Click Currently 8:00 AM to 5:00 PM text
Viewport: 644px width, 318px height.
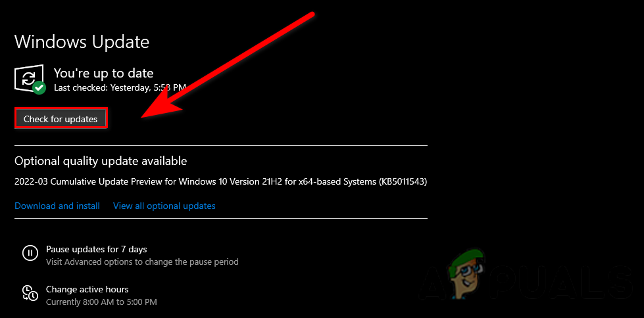point(101,302)
